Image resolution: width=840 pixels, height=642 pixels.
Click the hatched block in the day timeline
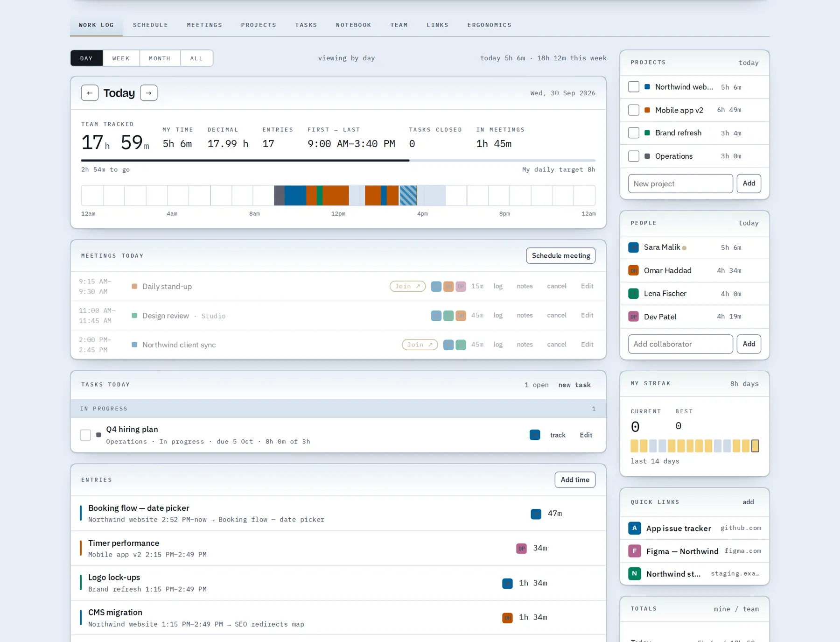tap(408, 196)
